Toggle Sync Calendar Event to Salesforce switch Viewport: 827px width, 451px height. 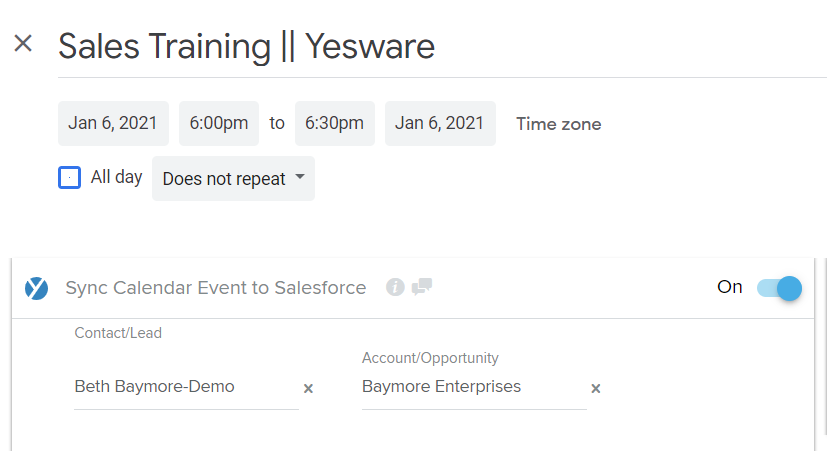coord(780,288)
